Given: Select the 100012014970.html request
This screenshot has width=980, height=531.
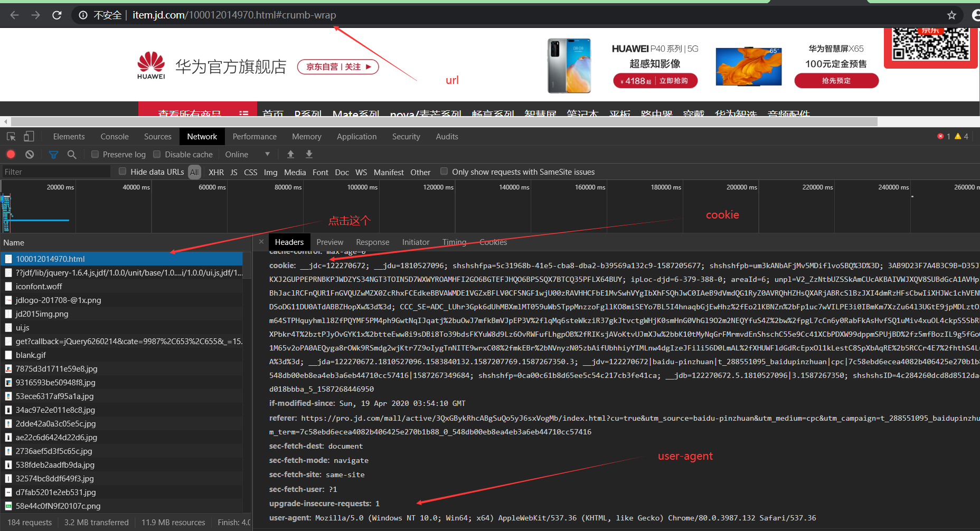Looking at the screenshot, I should pyautogui.click(x=50, y=259).
